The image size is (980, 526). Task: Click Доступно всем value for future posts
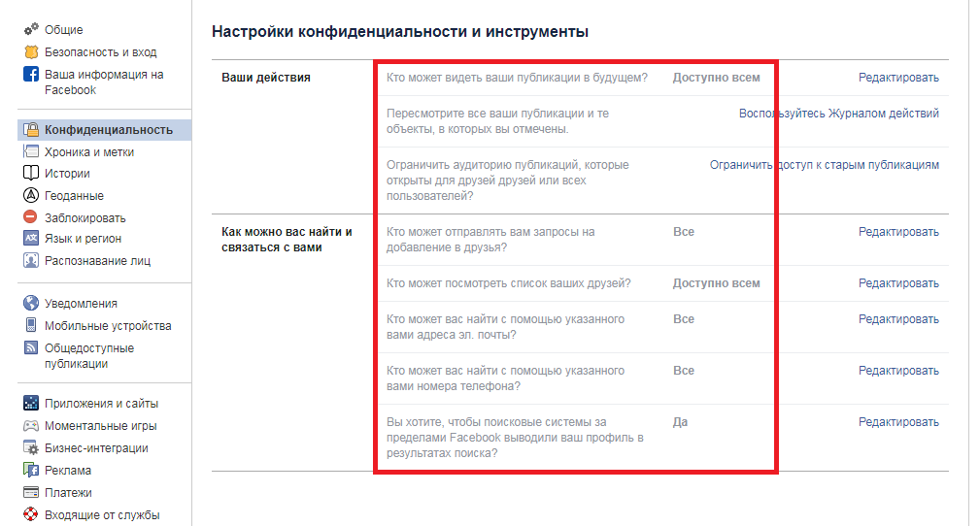coord(716,78)
